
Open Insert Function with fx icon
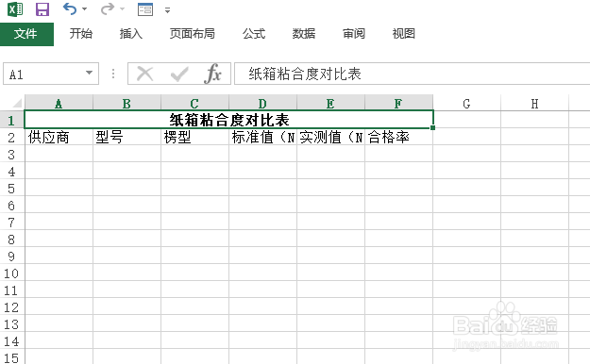pos(212,74)
